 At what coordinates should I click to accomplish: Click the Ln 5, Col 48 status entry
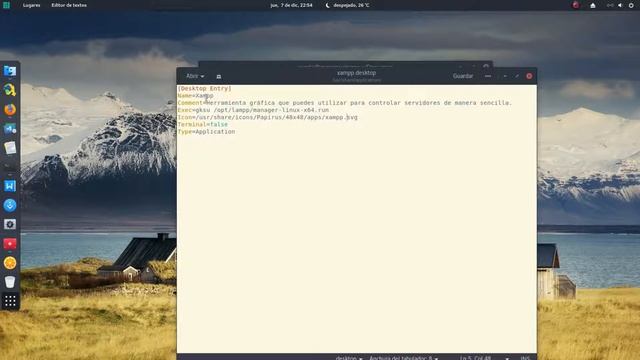point(476,358)
